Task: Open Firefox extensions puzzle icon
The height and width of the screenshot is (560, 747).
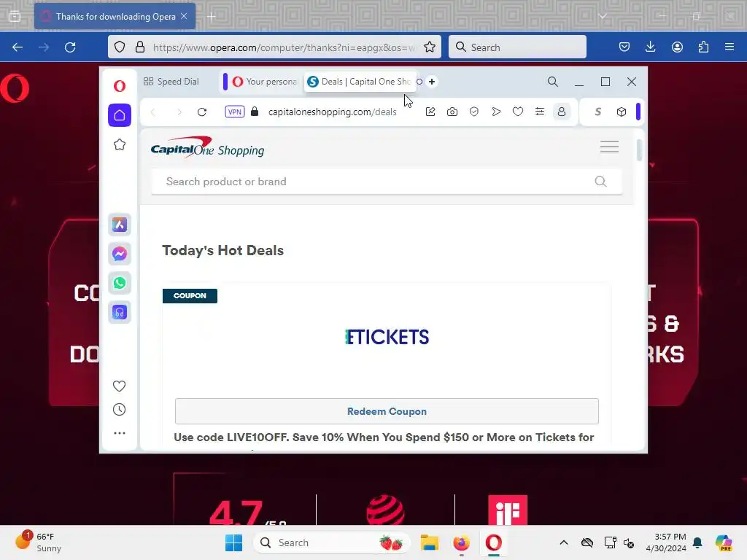Action: coord(703,47)
